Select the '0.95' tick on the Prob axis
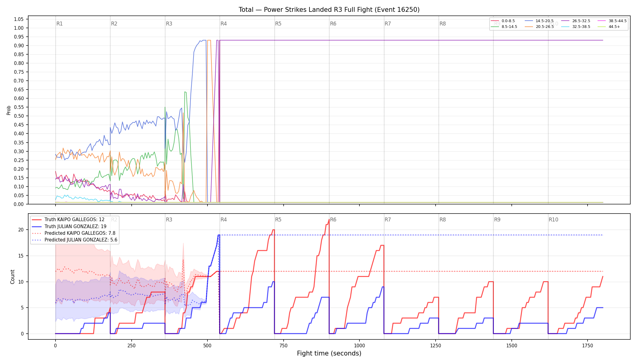 tap(19, 37)
